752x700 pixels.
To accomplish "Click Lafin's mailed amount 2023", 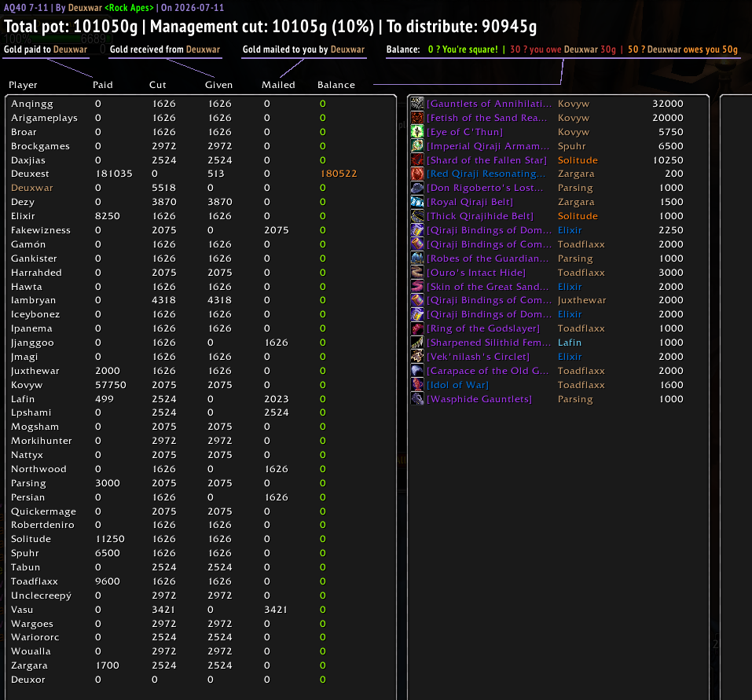I will tap(277, 399).
